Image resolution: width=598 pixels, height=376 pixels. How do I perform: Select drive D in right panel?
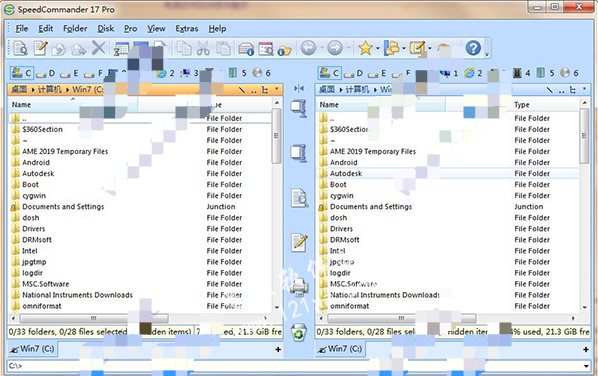pyautogui.click(x=354, y=73)
